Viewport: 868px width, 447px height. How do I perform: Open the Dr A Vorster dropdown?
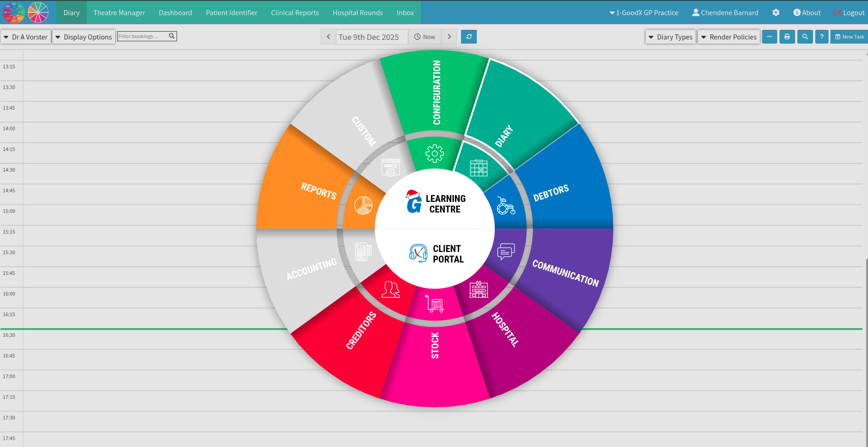[26, 37]
